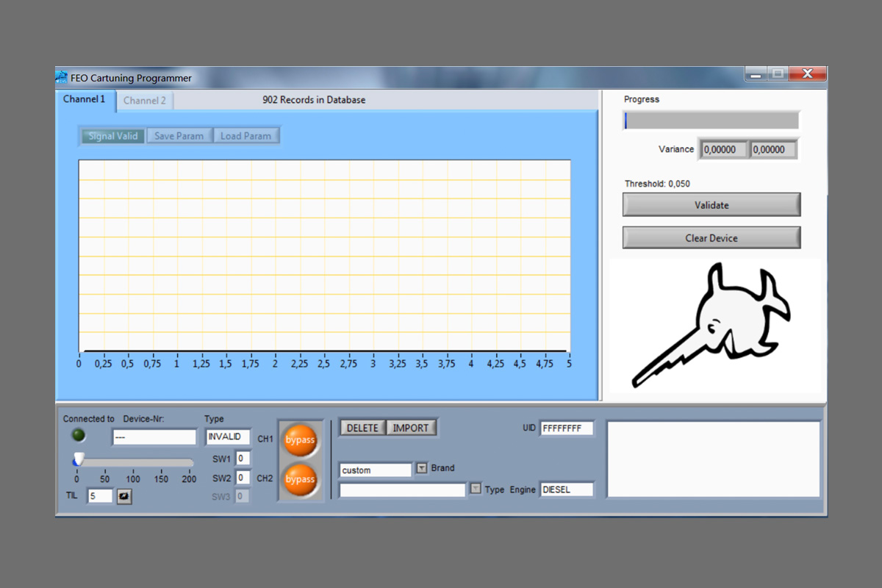Click the custom brand combo box
This screenshot has width=882, height=588.
376,470
